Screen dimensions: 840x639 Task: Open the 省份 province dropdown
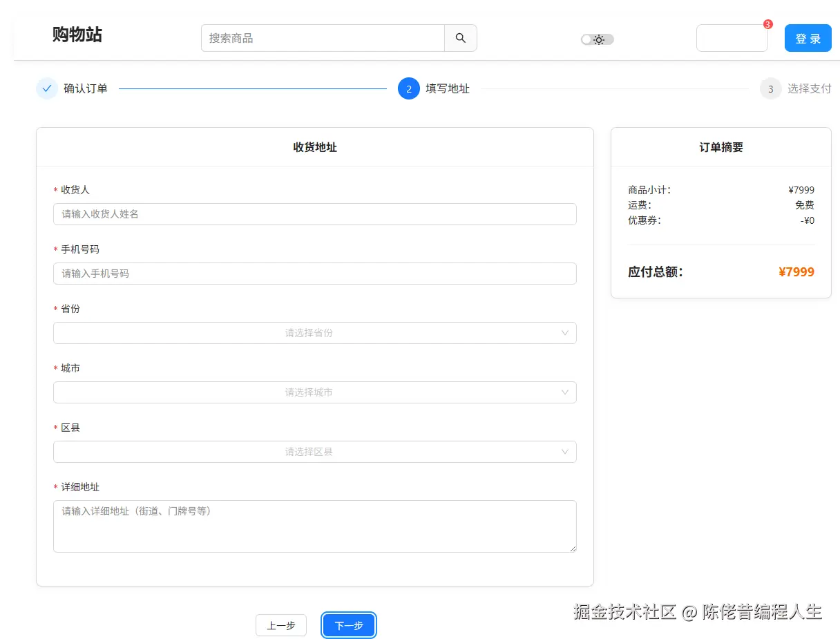pos(315,333)
